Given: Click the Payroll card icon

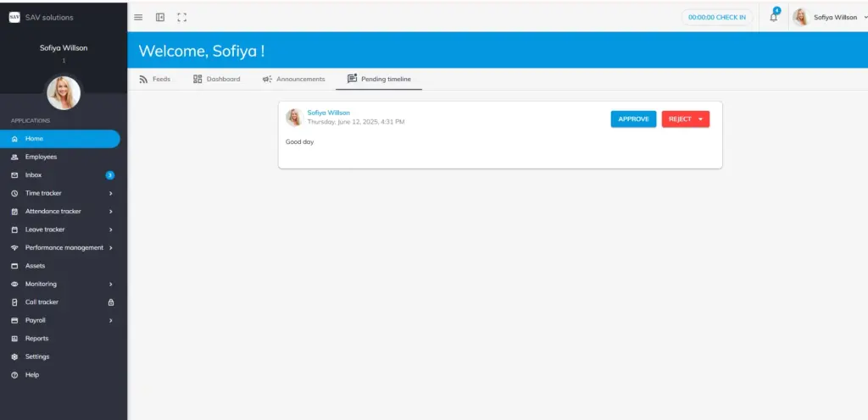Looking at the screenshot, I should click(x=15, y=321).
